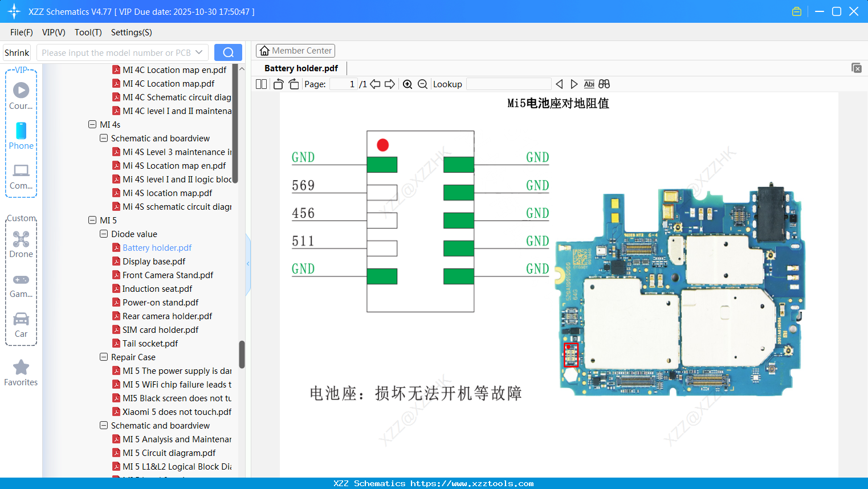Collapse the MI 5 tree node

[x=92, y=220]
